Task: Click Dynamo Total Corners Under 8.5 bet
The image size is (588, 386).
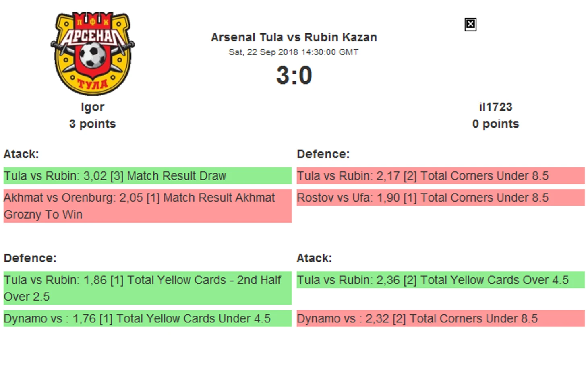Action: point(441,318)
